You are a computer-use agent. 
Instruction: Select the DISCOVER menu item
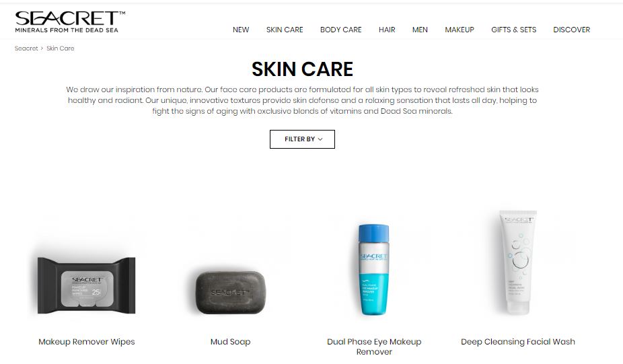[572, 30]
